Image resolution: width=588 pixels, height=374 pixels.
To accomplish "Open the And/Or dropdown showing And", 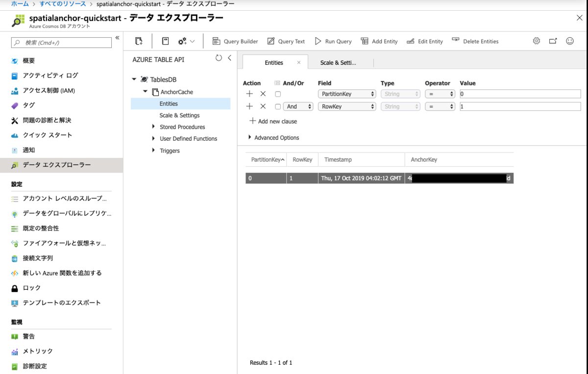I will pos(298,106).
